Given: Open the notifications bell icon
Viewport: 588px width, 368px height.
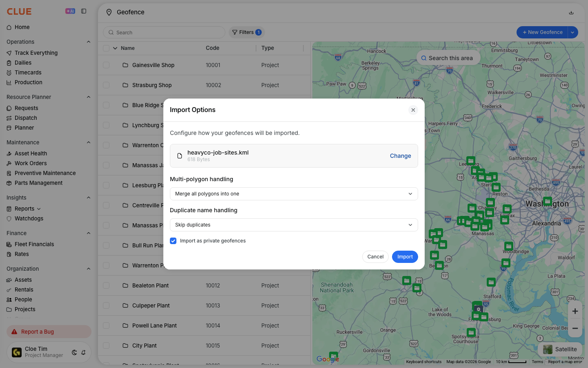Looking at the screenshot, I should point(83,352).
